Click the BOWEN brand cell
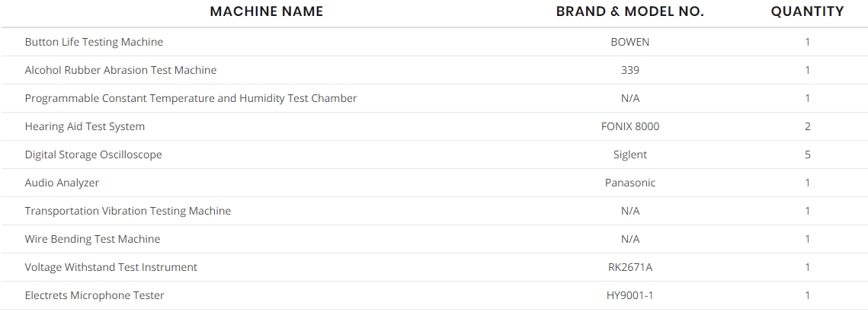 tap(630, 42)
